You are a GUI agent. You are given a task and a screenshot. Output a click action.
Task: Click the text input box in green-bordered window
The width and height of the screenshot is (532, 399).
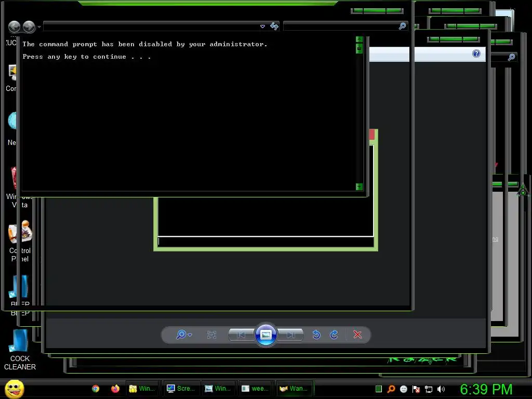(265, 242)
